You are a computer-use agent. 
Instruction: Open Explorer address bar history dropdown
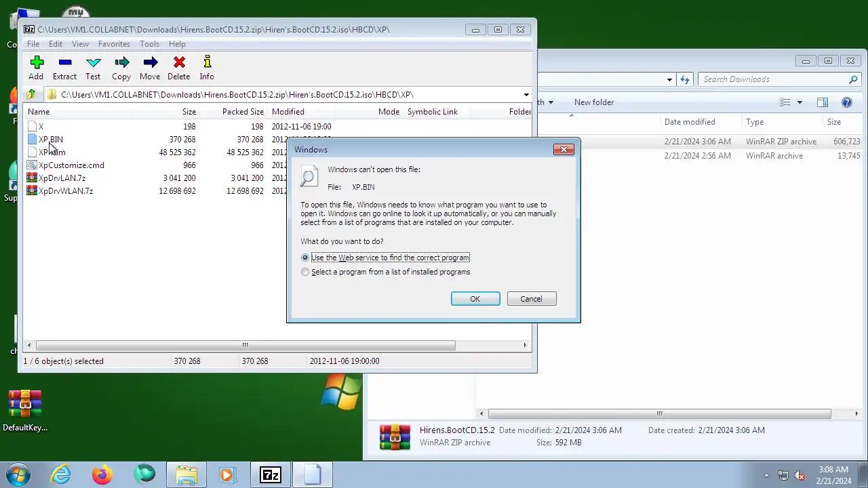click(669, 79)
